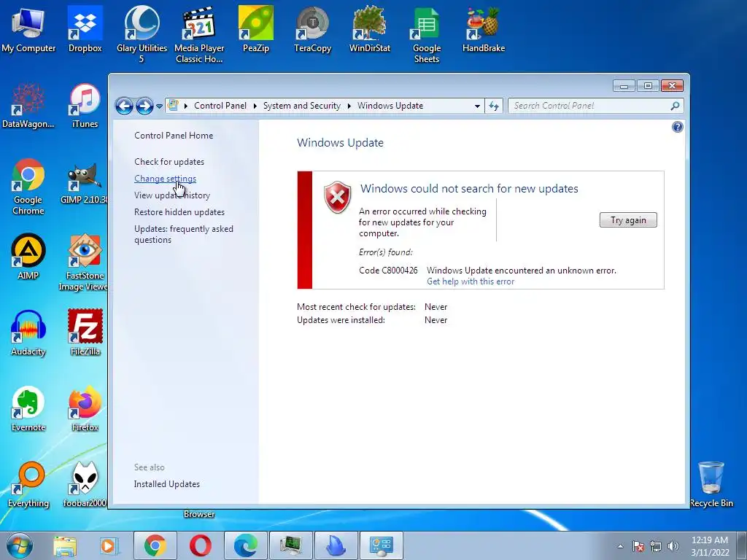Viewport: 747px width, 560px height.
Task: Launch Opera from the taskbar
Action: [201, 545]
